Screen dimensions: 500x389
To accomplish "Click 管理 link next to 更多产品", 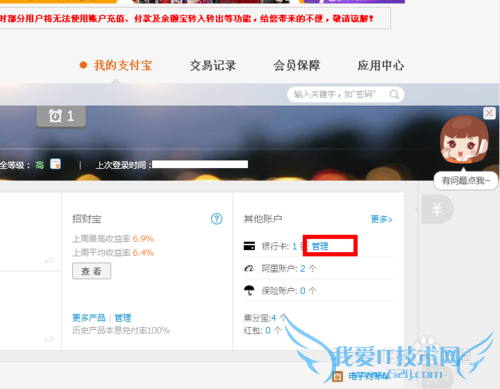I will pos(123,318).
